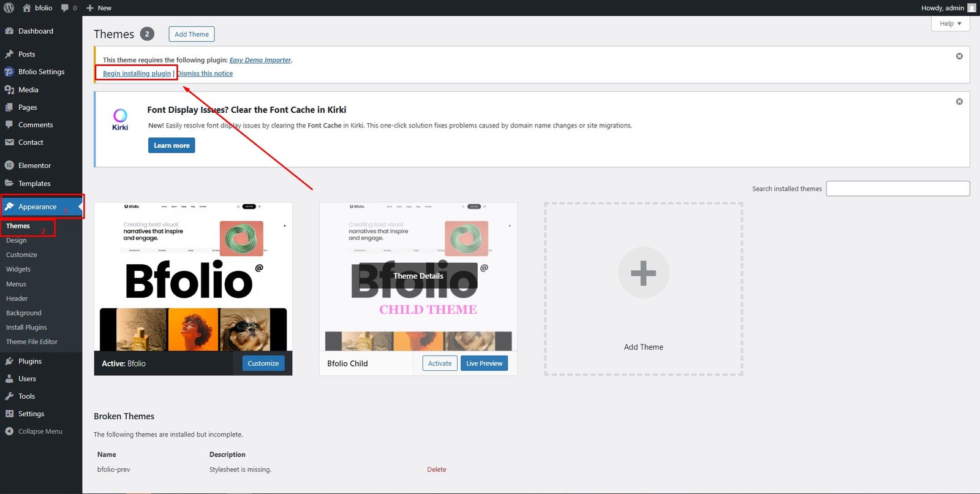
Task: Click Dismiss this notice link
Action: point(205,74)
